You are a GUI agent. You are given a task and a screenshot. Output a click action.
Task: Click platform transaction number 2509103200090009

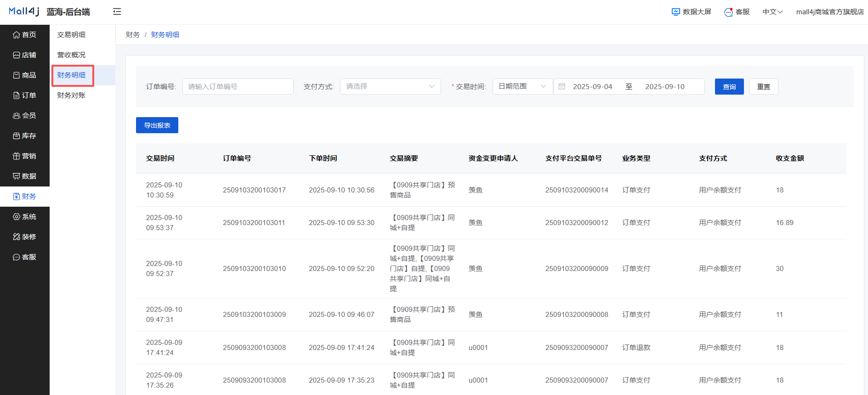[577, 269]
